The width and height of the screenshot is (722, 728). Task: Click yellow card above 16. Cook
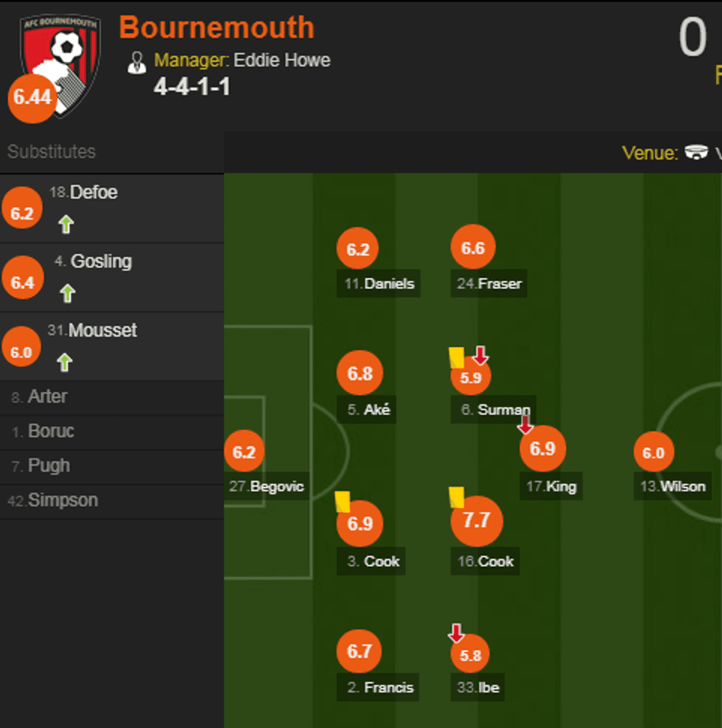click(457, 497)
